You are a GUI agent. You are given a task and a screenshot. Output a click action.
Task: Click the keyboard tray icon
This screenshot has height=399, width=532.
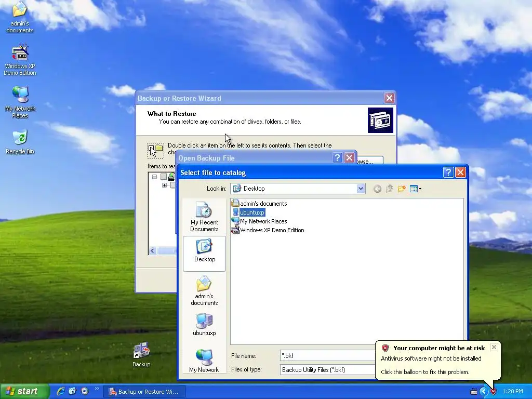click(474, 392)
